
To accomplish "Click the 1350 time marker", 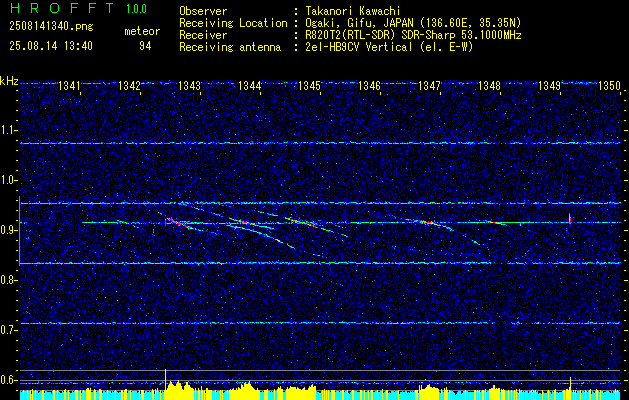I will pos(609,86).
